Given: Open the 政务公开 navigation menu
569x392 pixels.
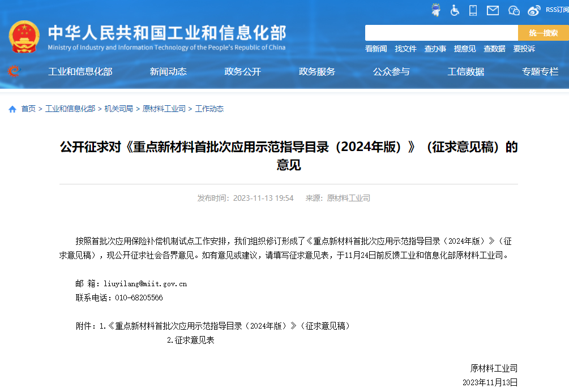Looking at the screenshot, I should 242,72.
